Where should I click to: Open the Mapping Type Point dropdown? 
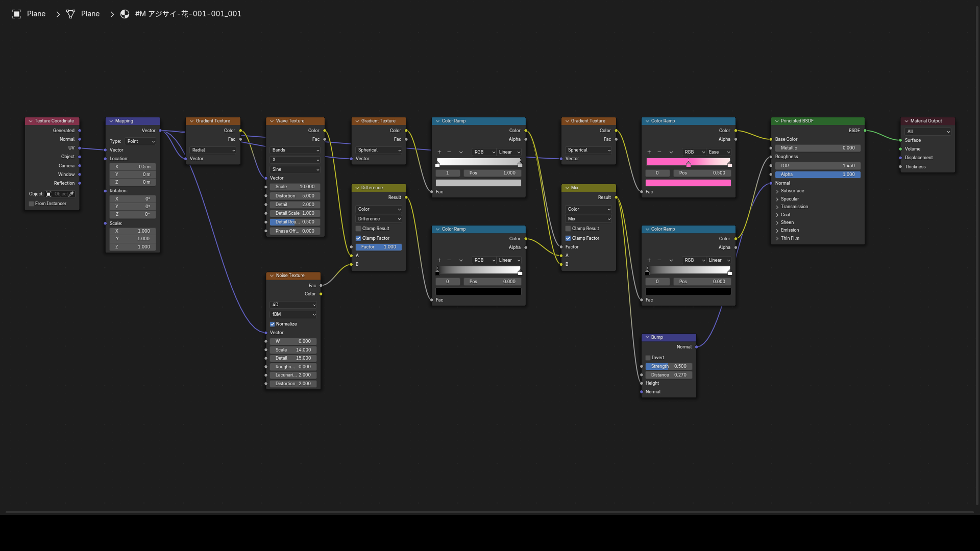[x=140, y=141]
